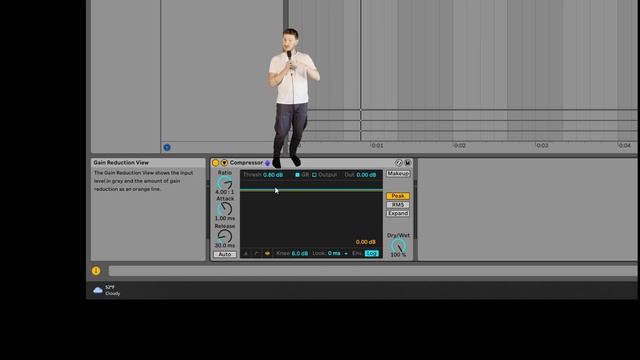The image size is (640, 360).
Task: Adjust the Attack knob
Action: click(224, 209)
